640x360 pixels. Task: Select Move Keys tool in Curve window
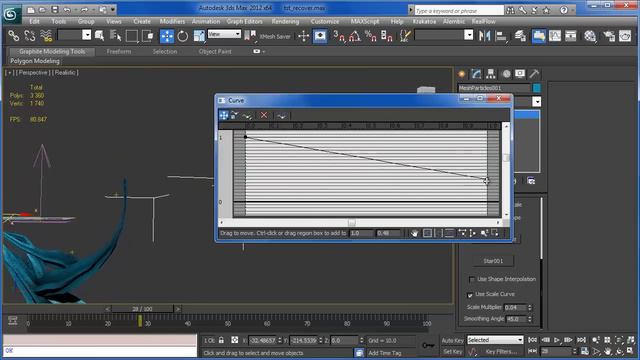click(224, 116)
